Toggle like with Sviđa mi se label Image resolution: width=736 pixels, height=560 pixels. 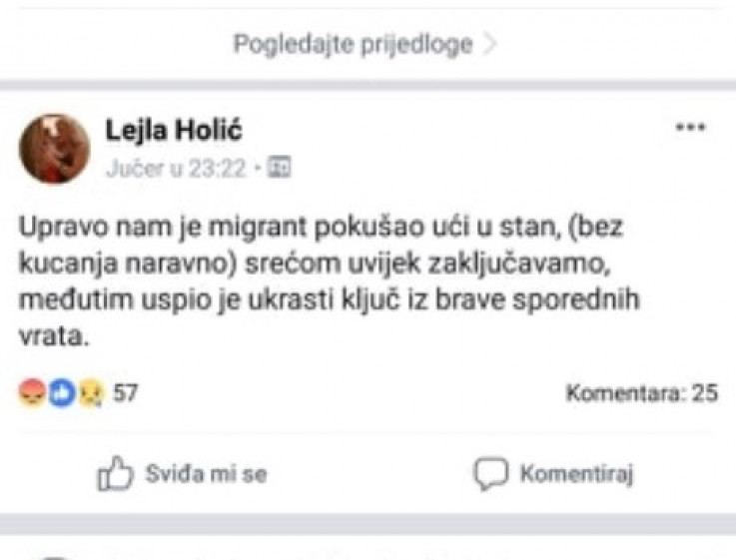tap(206, 474)
